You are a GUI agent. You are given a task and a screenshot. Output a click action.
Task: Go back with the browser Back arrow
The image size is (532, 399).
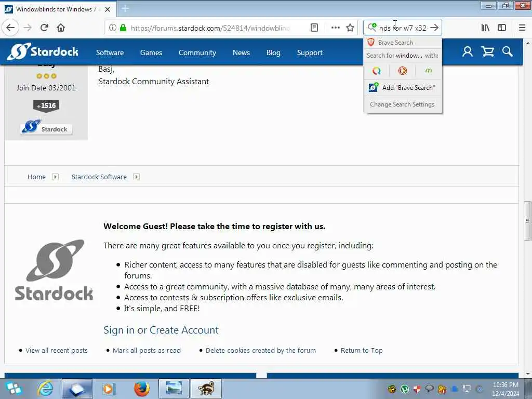10,28
